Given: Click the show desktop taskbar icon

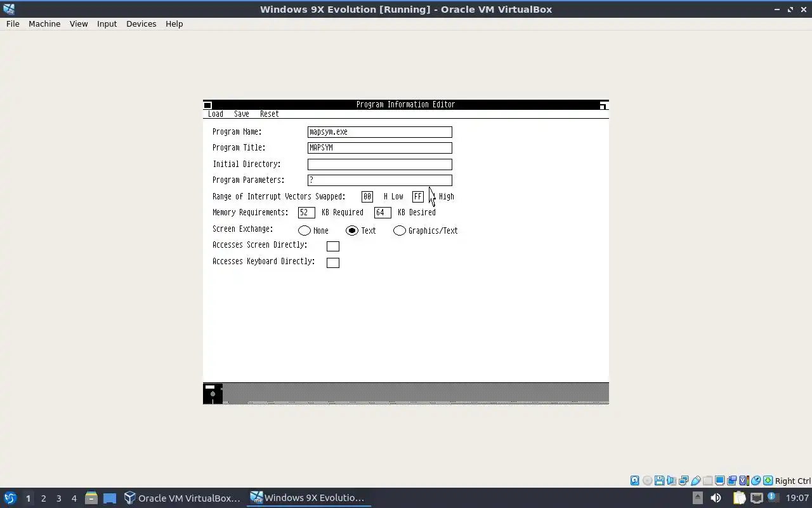Looking at the screenshot, I should click(x=110, y=498).
